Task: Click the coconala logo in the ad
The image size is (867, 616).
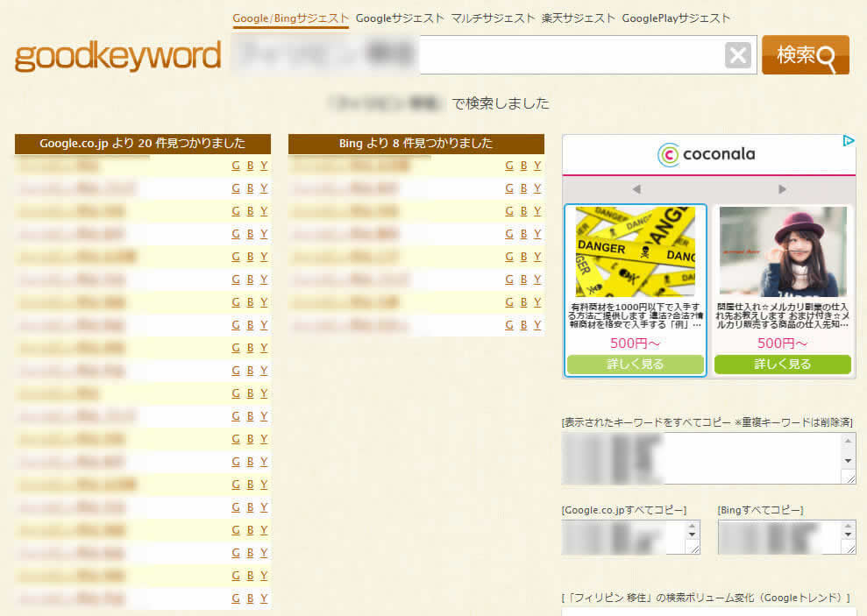Action: (x=706, y=154)
